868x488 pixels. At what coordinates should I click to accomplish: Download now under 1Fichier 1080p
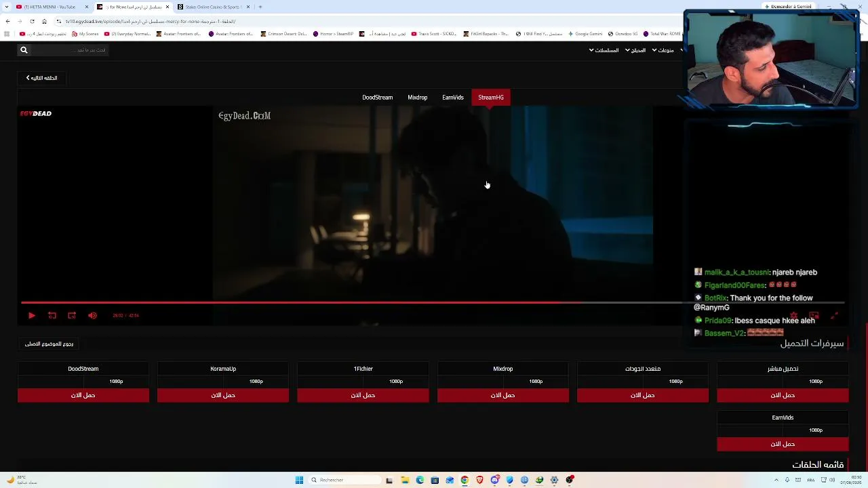coord(363,395)
